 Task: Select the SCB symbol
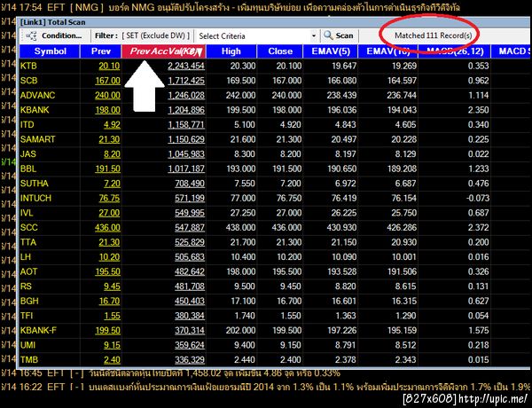[x=29, y=81]
